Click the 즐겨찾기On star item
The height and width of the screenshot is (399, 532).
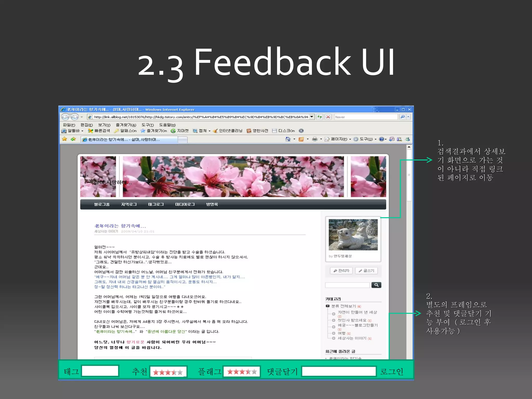(154, 131)
